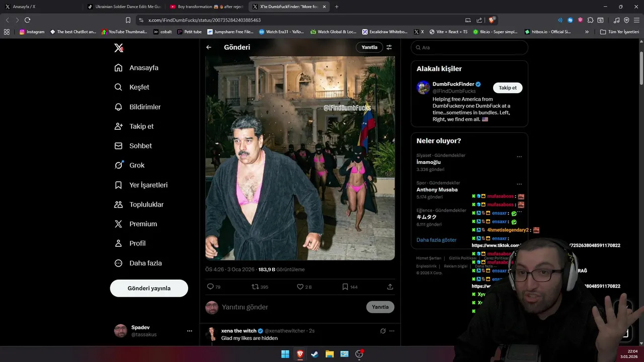Image resolution: width=644 pixels, height=362 pixels.
Task: Click the address bar URL
Action: pyautogui.click(x=204, y=20)
